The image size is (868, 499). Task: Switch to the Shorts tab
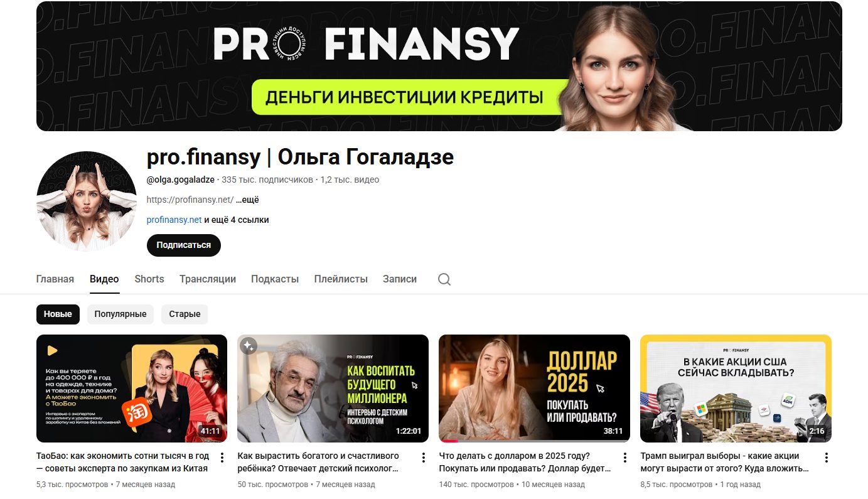tap(149, 279)
